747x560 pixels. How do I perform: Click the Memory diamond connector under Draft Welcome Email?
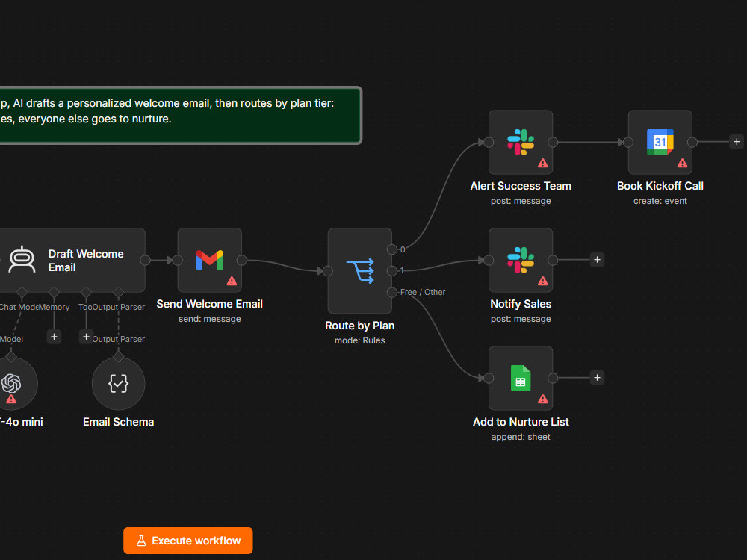tap(54, 292)
